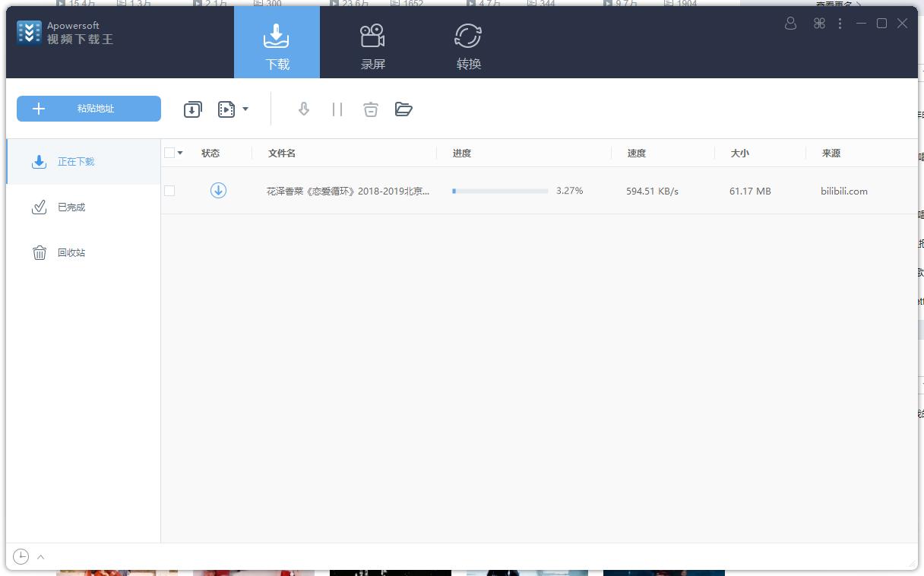This screenshot has width=924, height=576.
Task: Expand the selection filter arrow in the list header
Action: (181, 152)
